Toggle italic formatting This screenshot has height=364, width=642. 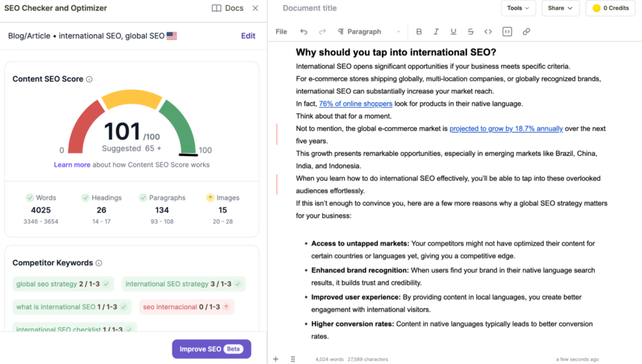click(x=436, y=32)
